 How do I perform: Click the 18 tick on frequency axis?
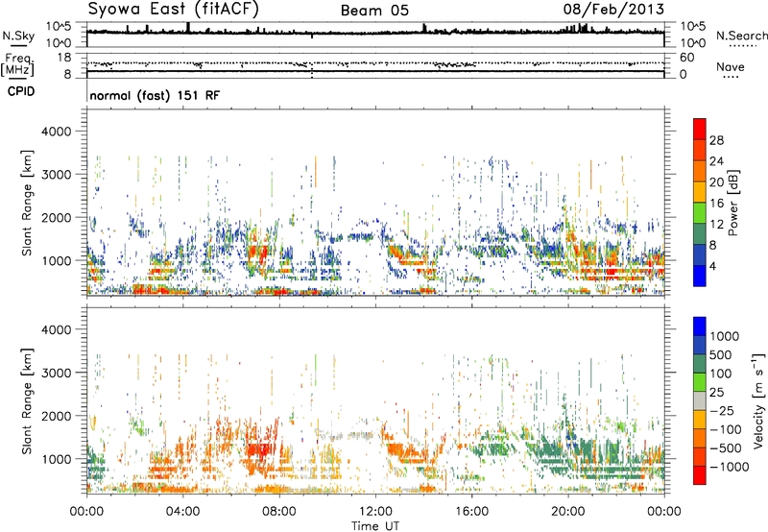tap(63, 58)
